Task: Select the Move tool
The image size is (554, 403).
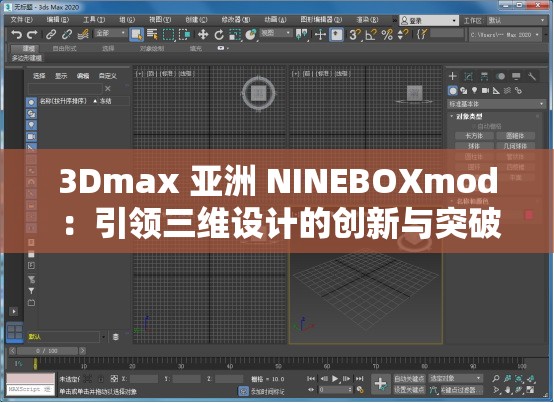Action: [x=203, y=35]
